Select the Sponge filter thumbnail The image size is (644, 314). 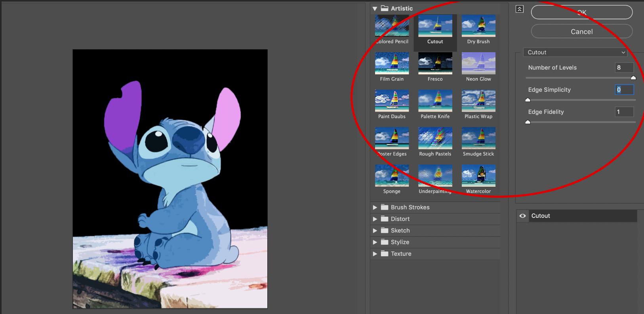392,176
